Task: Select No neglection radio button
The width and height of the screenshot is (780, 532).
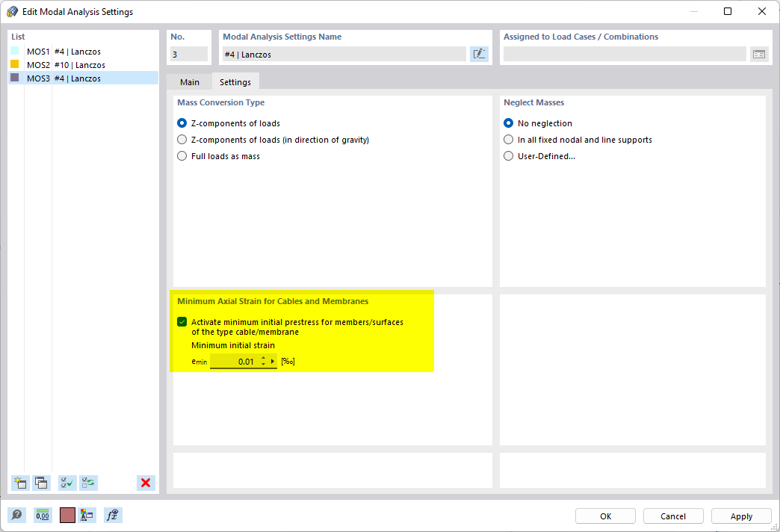Action: (508, 123)
